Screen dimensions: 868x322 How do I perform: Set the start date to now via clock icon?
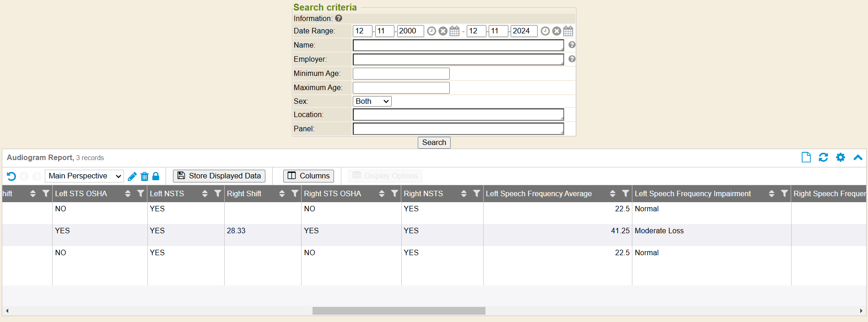pos(431,31)
